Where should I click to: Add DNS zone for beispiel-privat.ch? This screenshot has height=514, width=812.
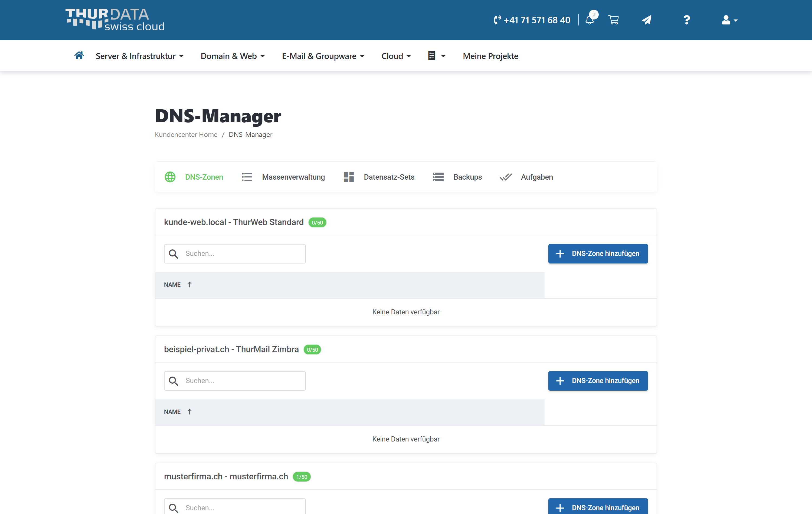pos(598,381)
